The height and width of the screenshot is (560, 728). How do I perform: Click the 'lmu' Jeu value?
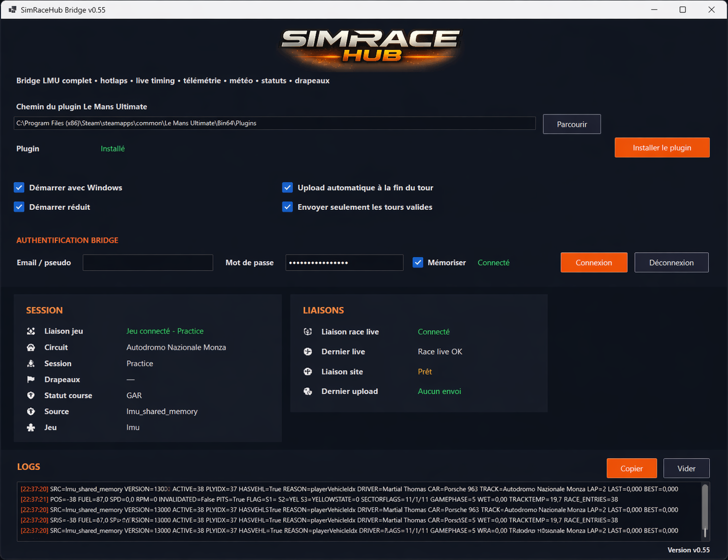pos(133,428)
